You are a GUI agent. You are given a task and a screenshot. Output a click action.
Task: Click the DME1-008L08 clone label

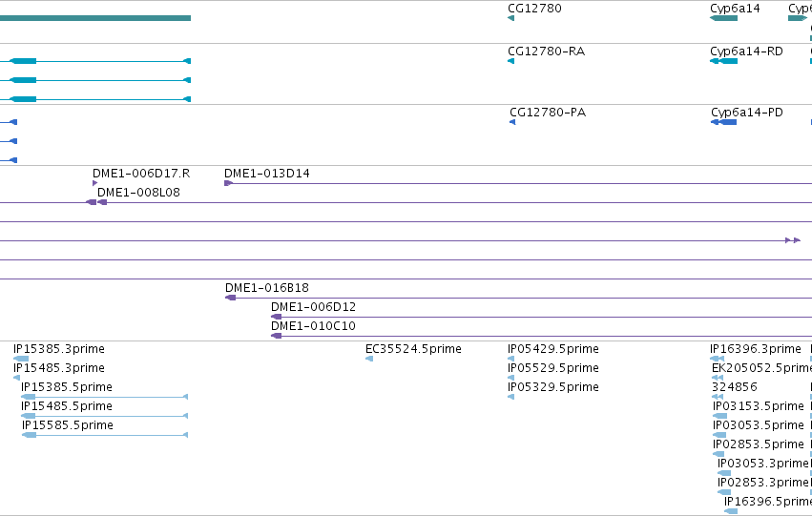coord(138,193)
